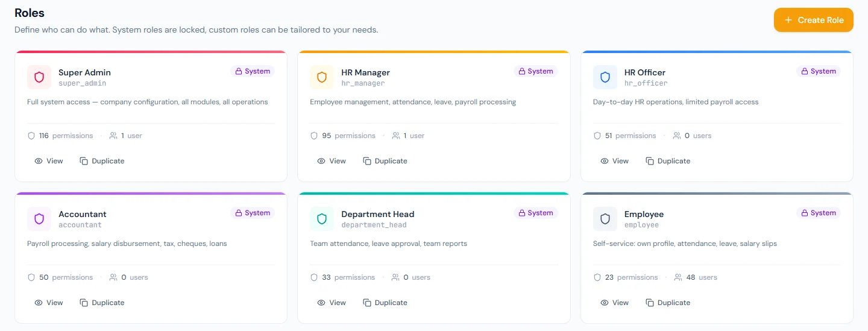
Task: Click the System lock badge on Super Admin
Action: [253, 71]
